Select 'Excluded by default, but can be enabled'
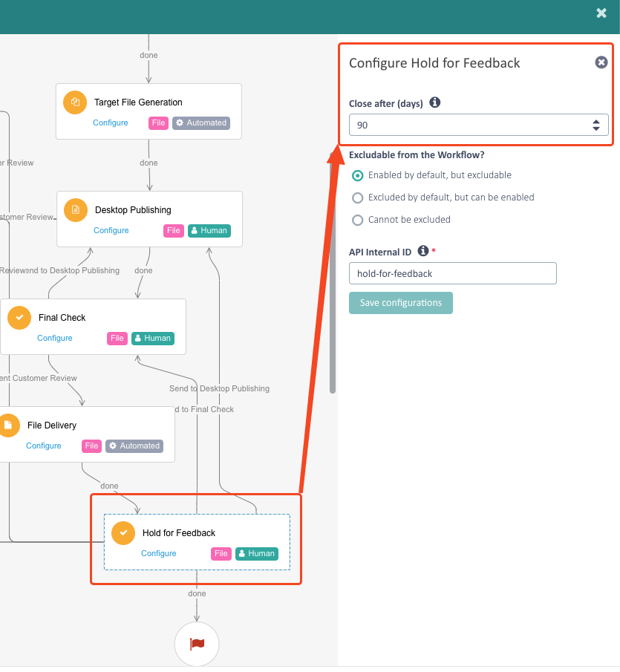The width and height of the screenshot is (620, 672). pos(358,198)
